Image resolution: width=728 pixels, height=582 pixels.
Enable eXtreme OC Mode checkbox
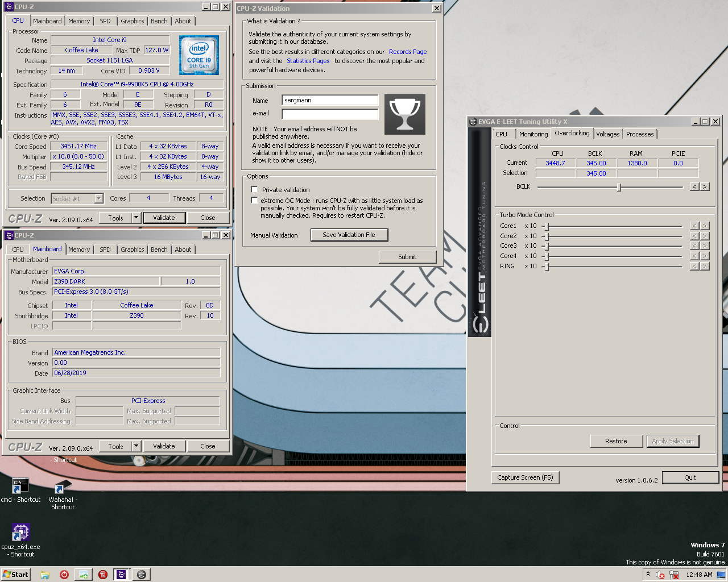click(254, 201)
